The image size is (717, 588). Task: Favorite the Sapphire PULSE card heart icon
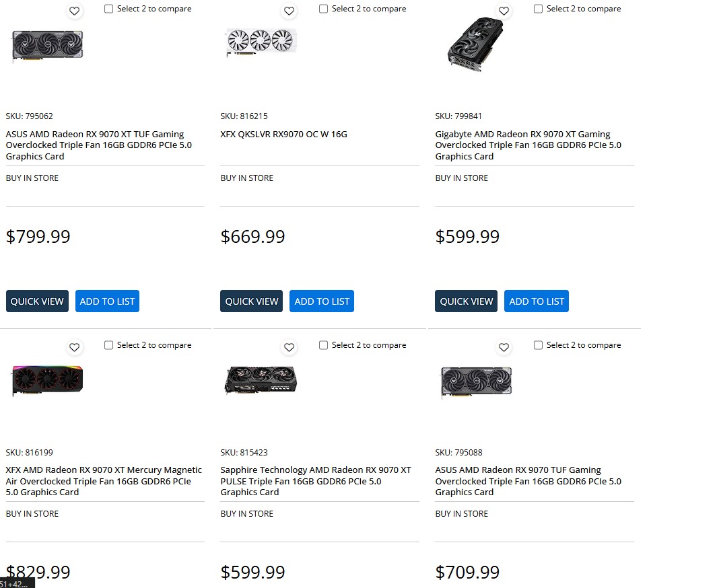[x=289, y=347]
